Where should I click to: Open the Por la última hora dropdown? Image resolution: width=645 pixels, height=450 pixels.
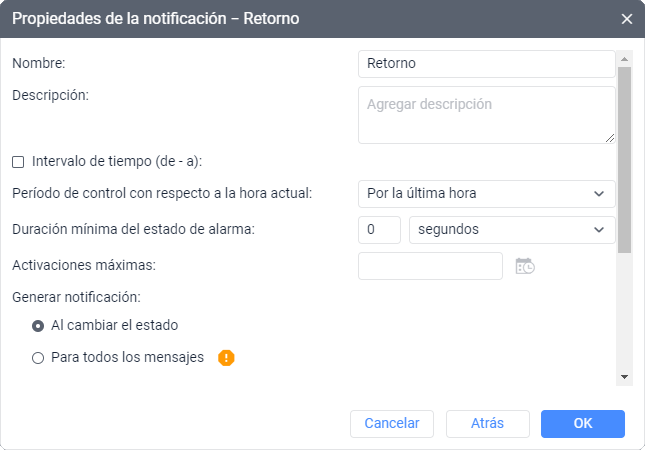tap(486, 193)
